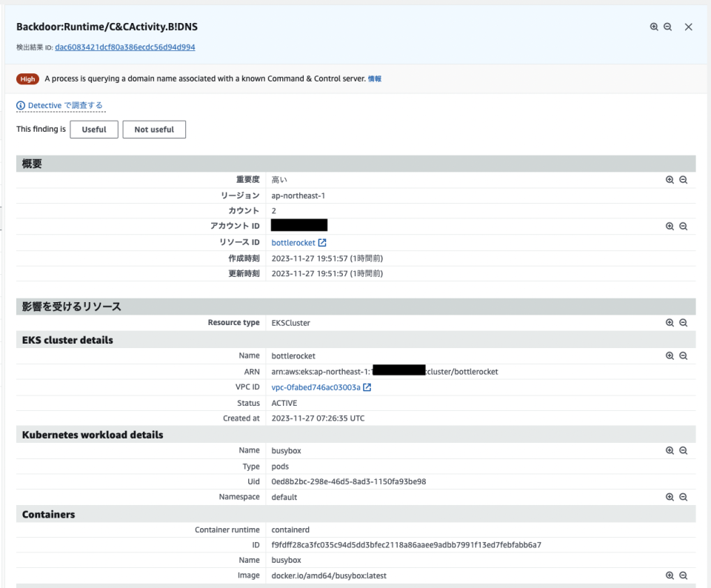Open VPC vpc-0fabed746ac03003a in external link
Viewport: 711px width, 588px height.
pos(367,387)
